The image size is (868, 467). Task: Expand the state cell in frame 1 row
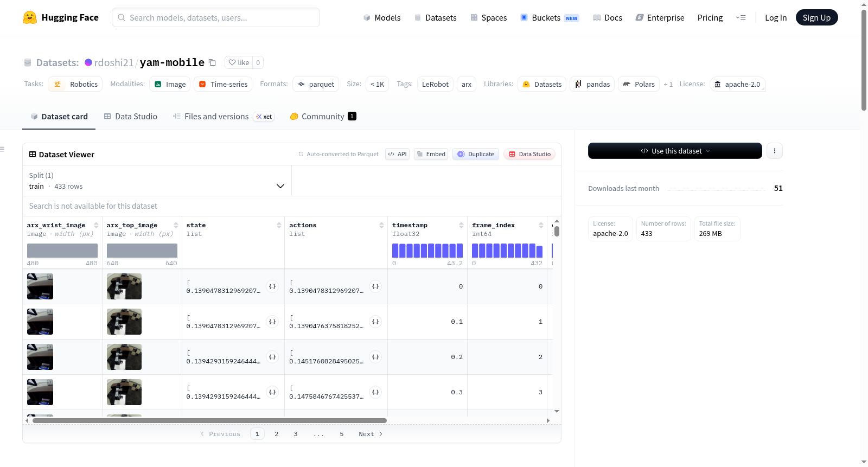click(272, 322)
